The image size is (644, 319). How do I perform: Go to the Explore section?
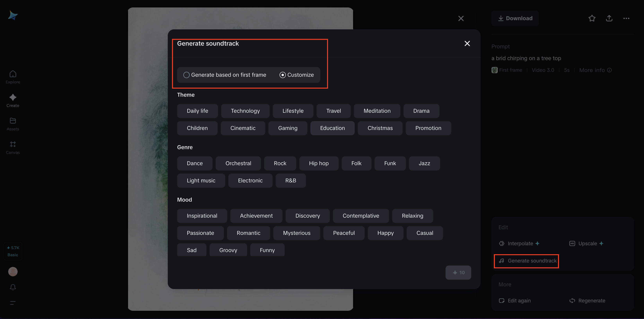(x=13, y=77)
